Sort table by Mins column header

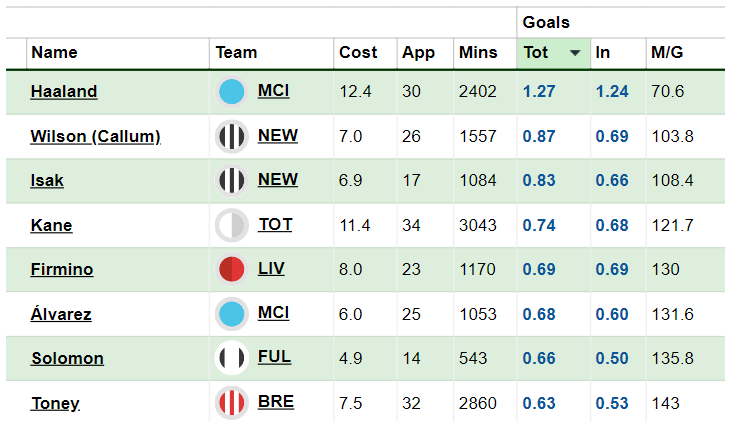click(x=477, y=53)
